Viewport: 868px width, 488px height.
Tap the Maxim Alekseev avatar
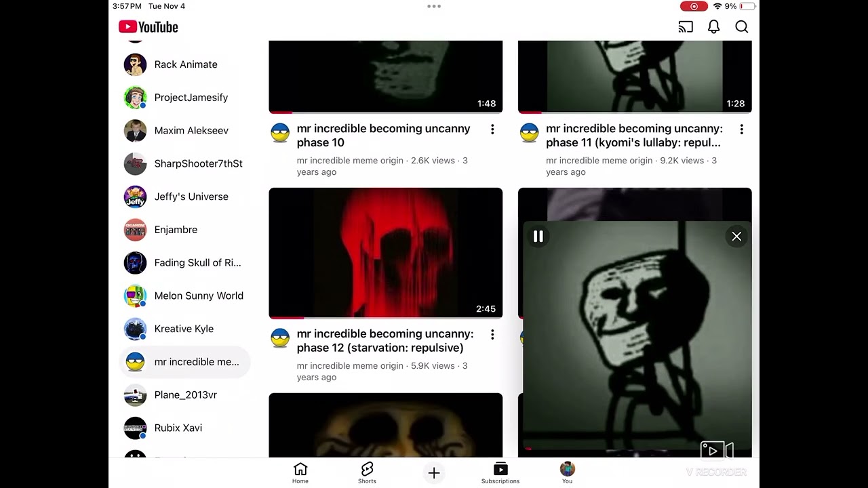pos(135,131)
